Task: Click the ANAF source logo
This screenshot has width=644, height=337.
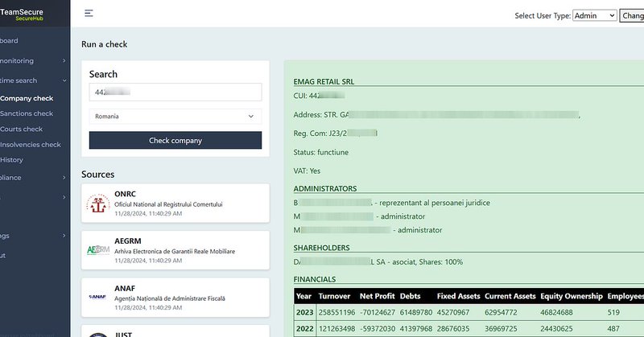Action: [x=97, y=297]
